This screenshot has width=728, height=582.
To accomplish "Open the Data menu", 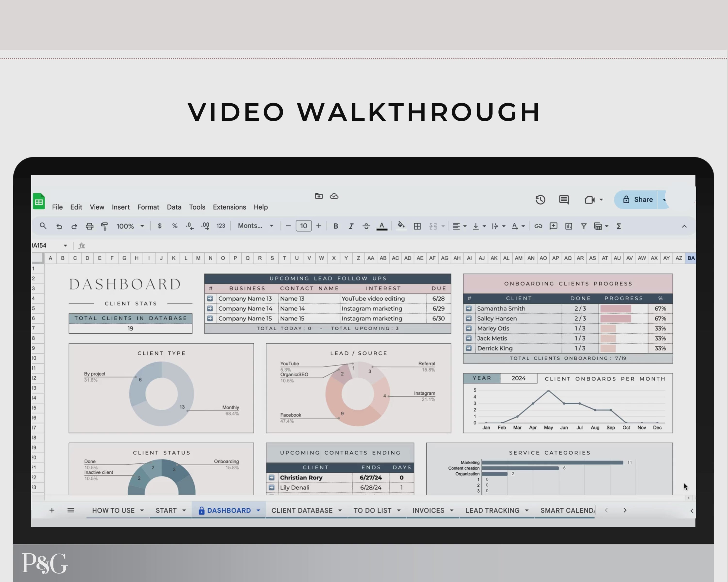I will [174, 207].
